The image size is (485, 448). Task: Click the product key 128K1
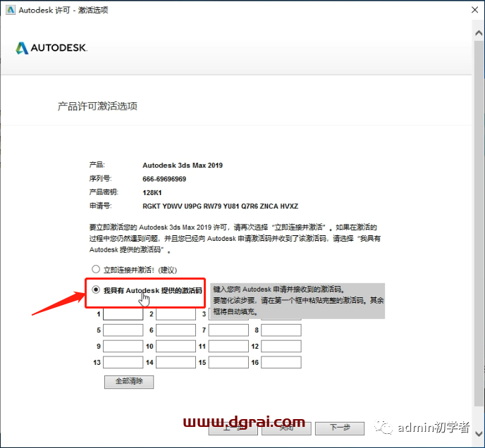[x=152, y=192]
